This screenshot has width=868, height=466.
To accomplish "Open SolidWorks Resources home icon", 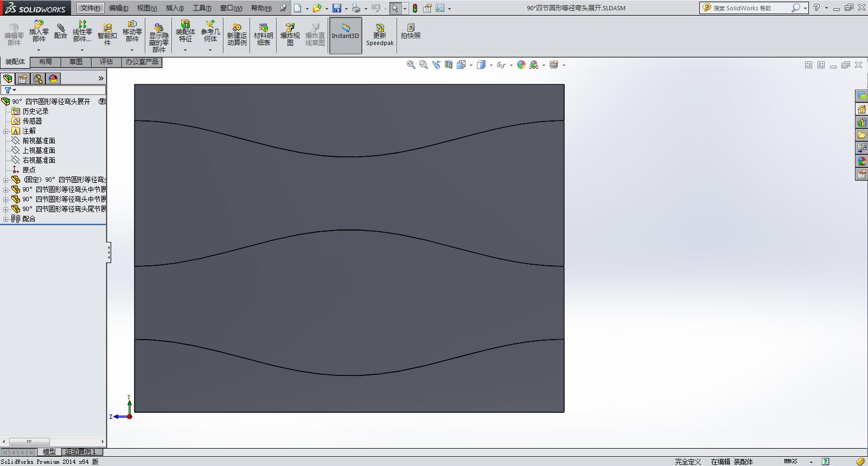I will point(861,109).
